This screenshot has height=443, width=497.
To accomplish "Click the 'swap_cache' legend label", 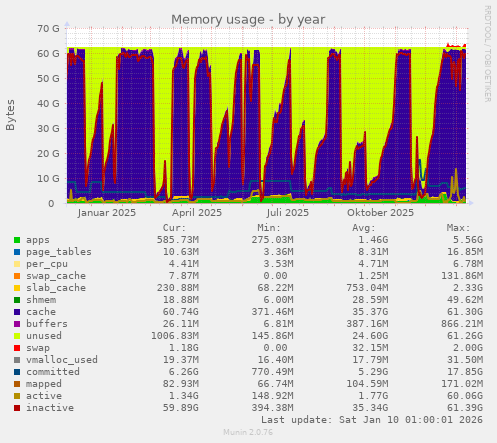I will (x=56, y=276).
